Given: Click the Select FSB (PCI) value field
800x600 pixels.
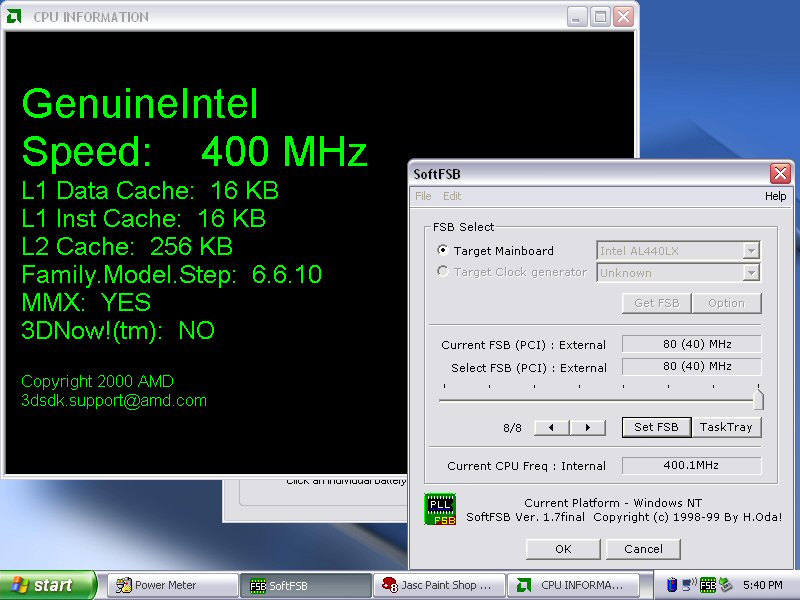Looking at the screenshot, I should tap(692, 366).
